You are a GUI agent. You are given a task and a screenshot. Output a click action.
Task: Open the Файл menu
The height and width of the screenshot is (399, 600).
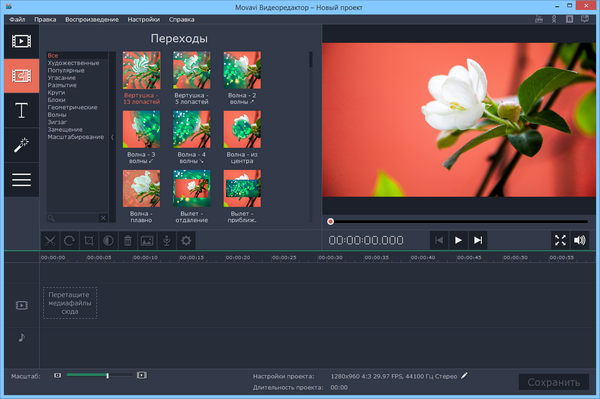pyautogui.click(x=17, y=20)
